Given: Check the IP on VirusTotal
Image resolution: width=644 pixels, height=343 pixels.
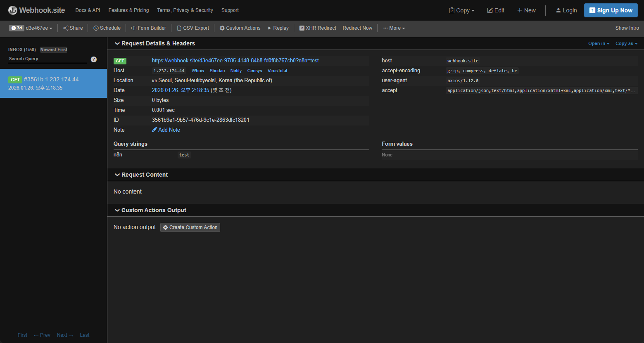Looking at the screenshot, I should 277,71.
